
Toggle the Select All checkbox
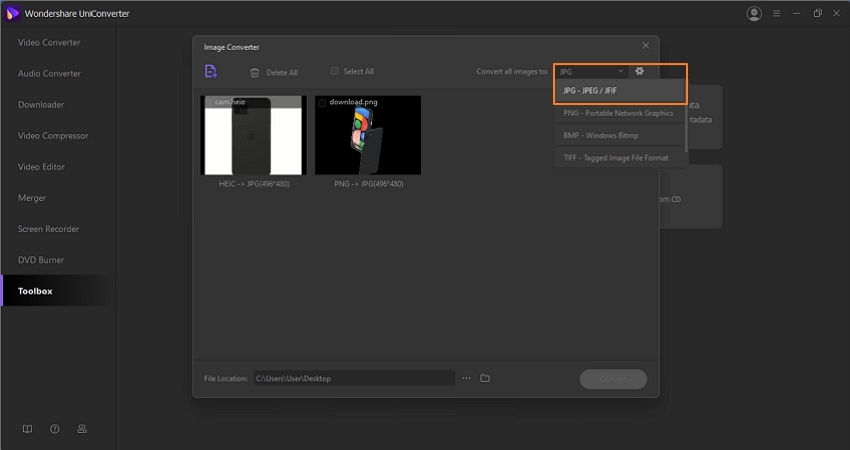coord(334,71)
